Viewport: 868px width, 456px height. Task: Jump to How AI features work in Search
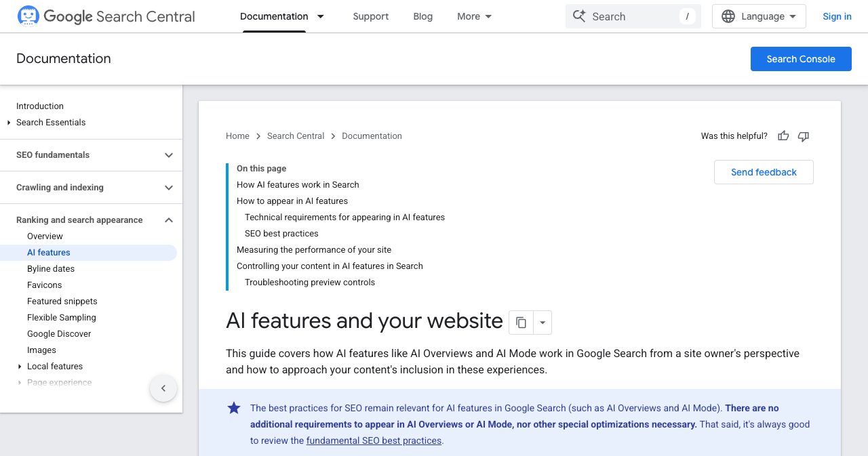pos(298,185)
